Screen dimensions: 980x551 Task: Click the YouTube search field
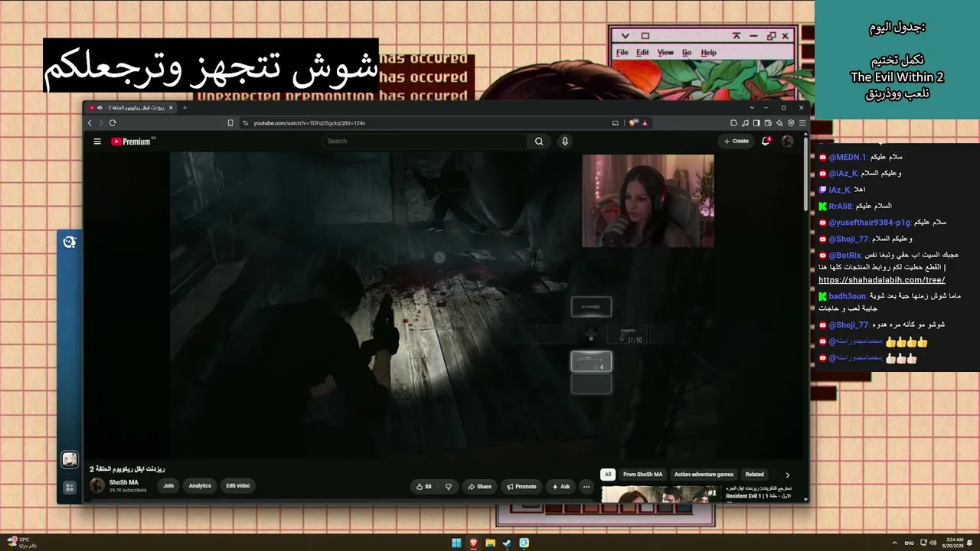(x=425, y=141)
